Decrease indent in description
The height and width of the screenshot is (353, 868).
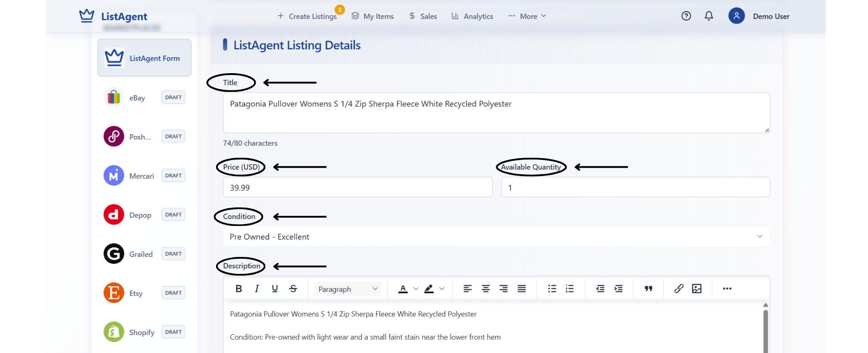pos(600,289)
